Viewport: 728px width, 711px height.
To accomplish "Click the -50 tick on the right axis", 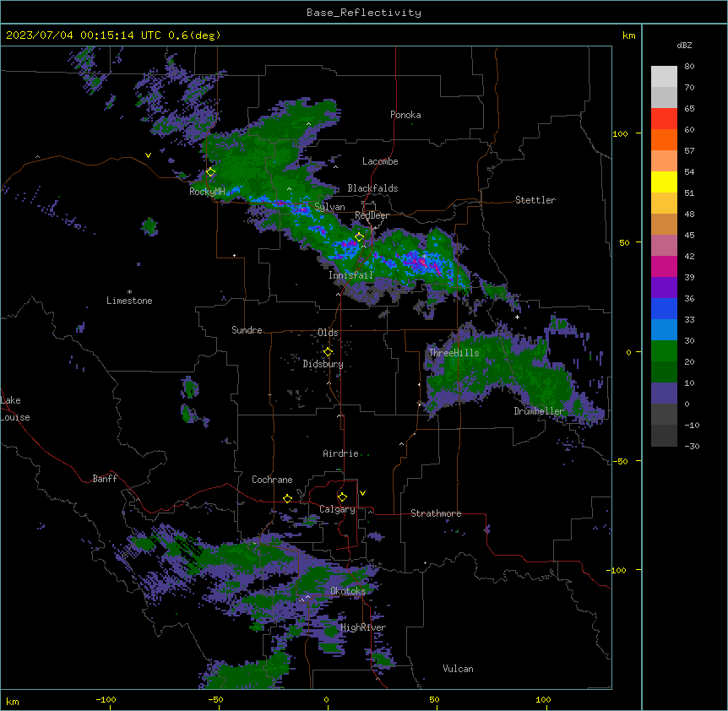I will [619, 461].
